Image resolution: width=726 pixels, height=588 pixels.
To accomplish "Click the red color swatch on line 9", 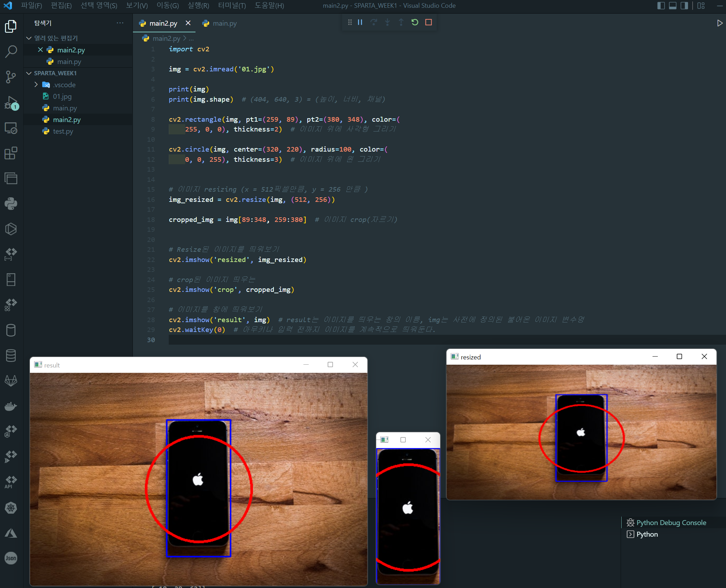I will click(176, 129).
